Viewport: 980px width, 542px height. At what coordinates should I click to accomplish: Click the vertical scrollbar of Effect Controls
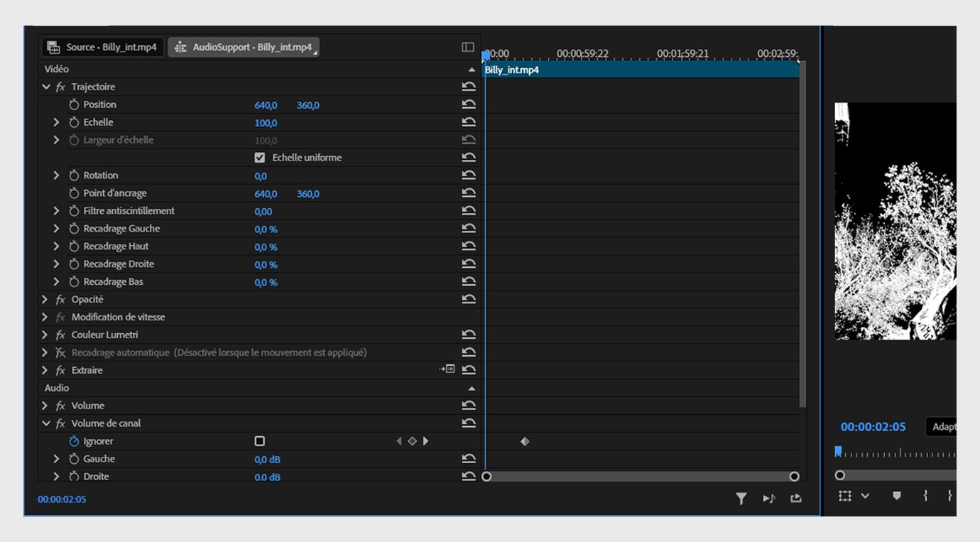coord(803,235)
